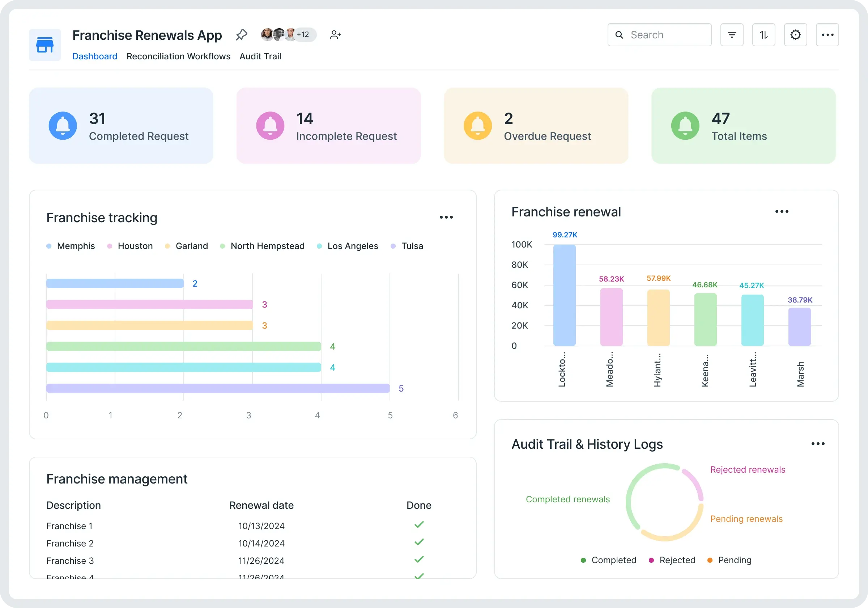Viewport: 868px width, 608px height.
Task: Switch to Reconciliation Workflows tab
Action: coord(178,56)
